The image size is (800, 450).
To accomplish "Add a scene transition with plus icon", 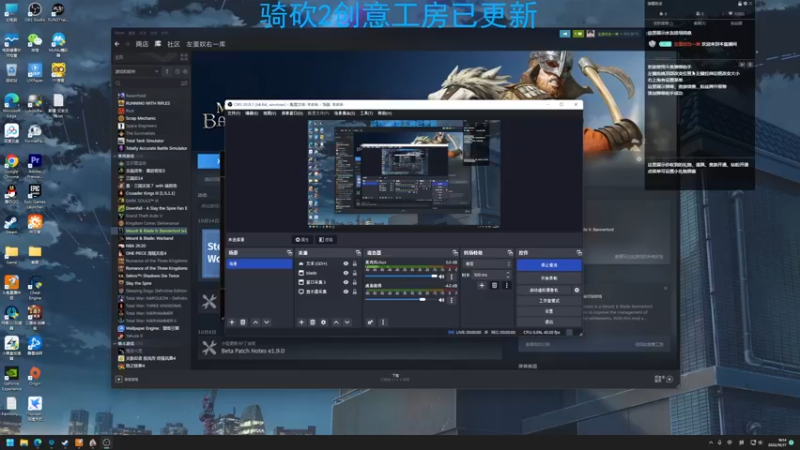I will coord(482,286).
